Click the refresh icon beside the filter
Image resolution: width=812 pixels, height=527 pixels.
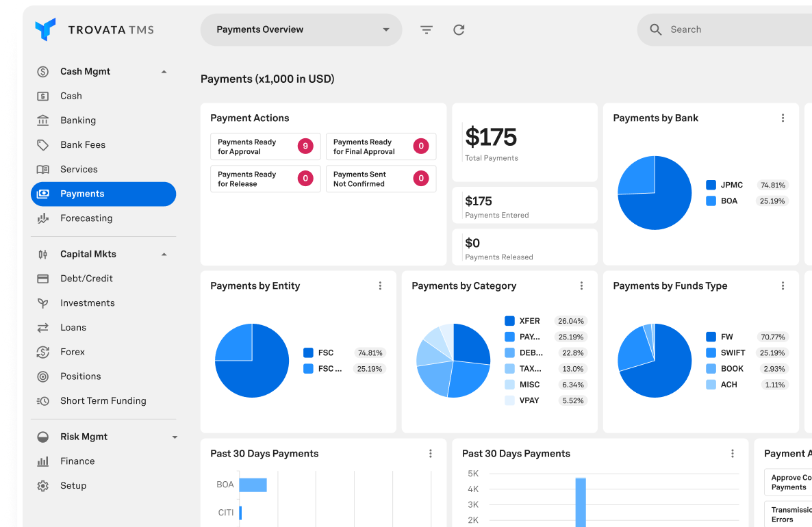tap(459, 29)
